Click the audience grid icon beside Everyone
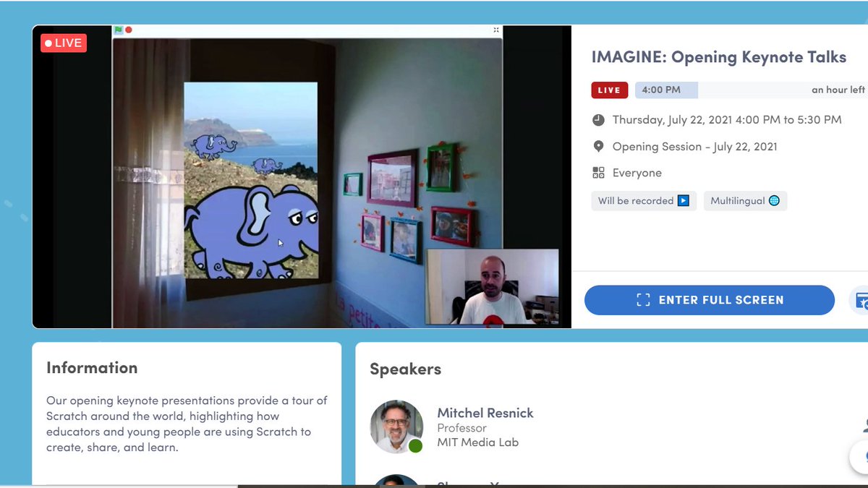Image resolution: width=868 pixels, height=488 pixels. [598, 173]
